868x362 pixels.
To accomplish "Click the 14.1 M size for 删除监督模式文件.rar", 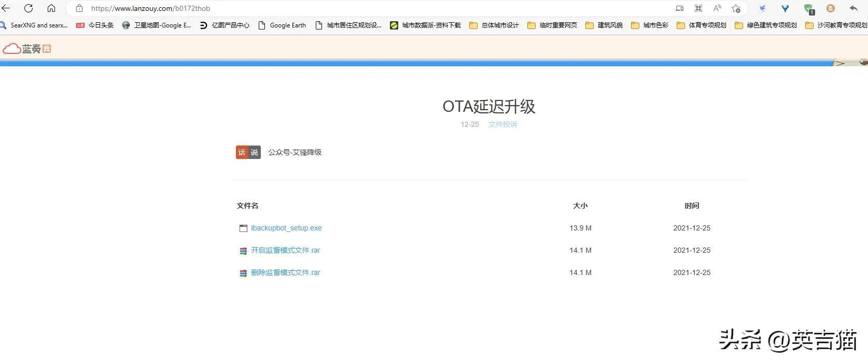I will tap(580, 272).
